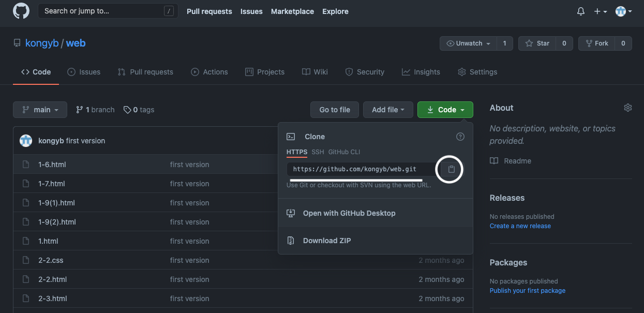The image size is (644, 313).
Task: Click the commit author name kongyb
Action: (51, 141)
